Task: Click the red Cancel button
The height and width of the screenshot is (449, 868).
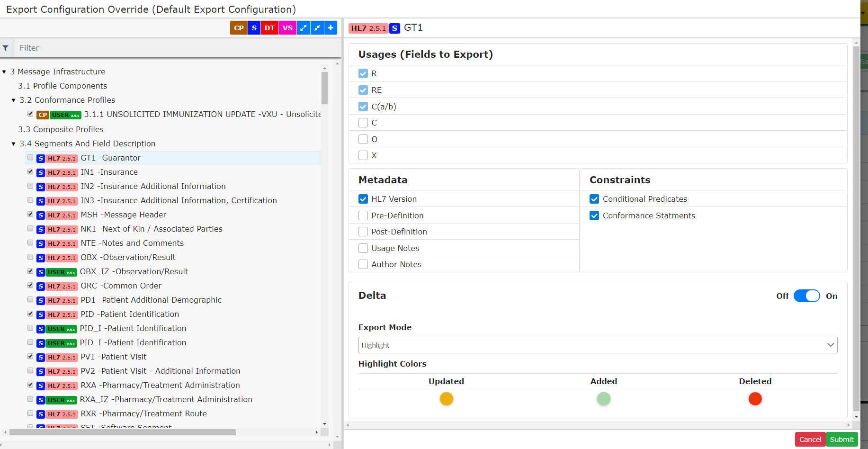Action: [810, 439]
